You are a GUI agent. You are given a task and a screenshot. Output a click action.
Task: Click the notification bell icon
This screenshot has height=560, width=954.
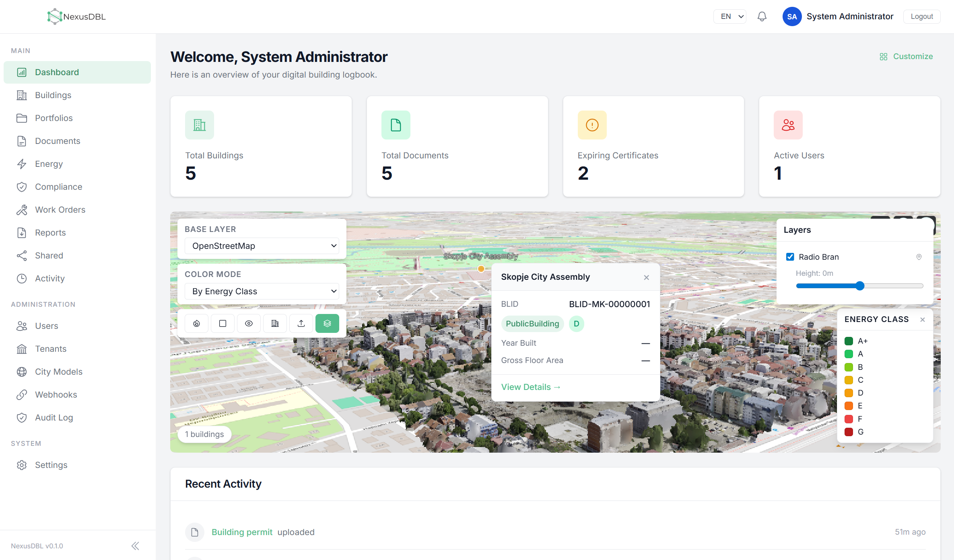click(x=762, y=16)
